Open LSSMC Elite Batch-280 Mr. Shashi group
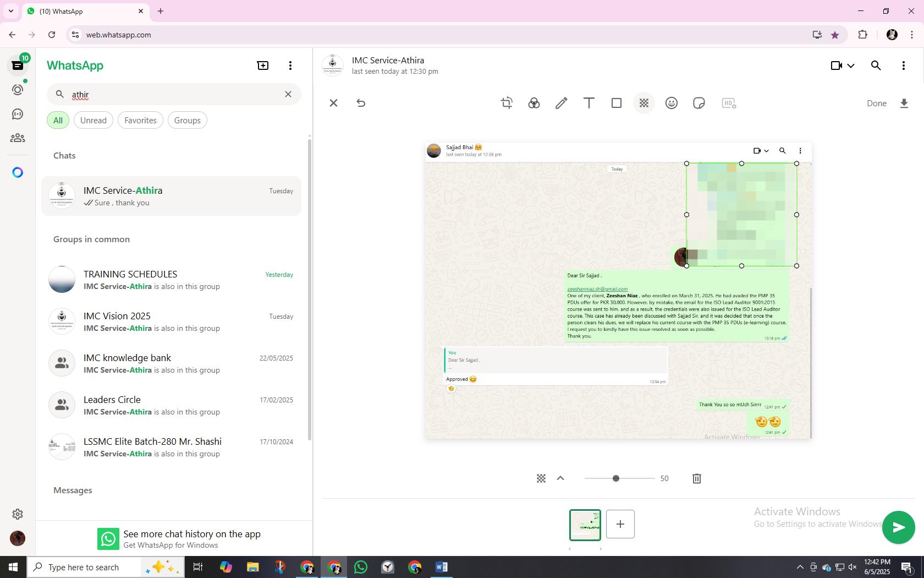924x578 pixels. [172, 447]
